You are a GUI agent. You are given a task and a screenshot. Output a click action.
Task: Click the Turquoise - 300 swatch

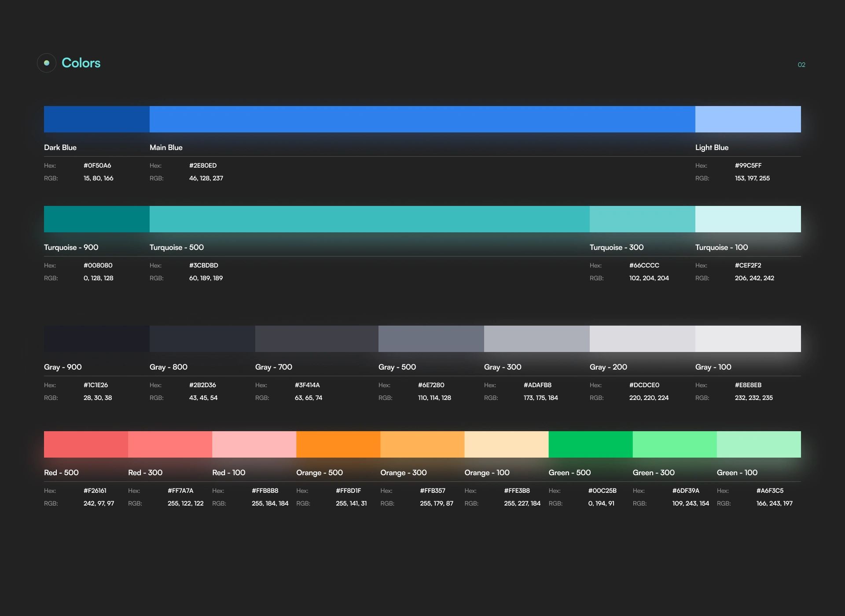pyautogui.click(x=643, y=219)
